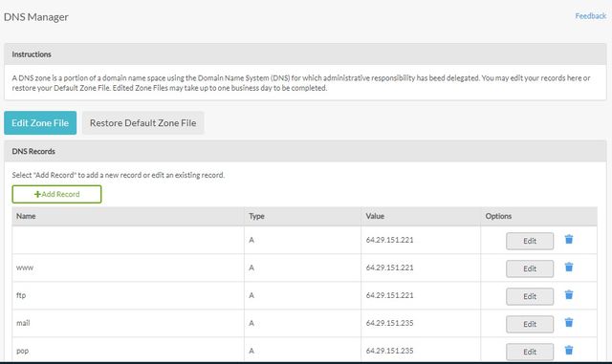612x364 pixels.
Task: Remove the mail record via trash icon
Action: [x=569, y=322]
